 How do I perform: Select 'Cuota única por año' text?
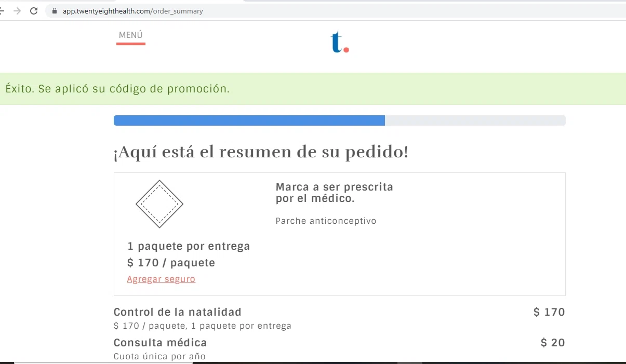159,357
